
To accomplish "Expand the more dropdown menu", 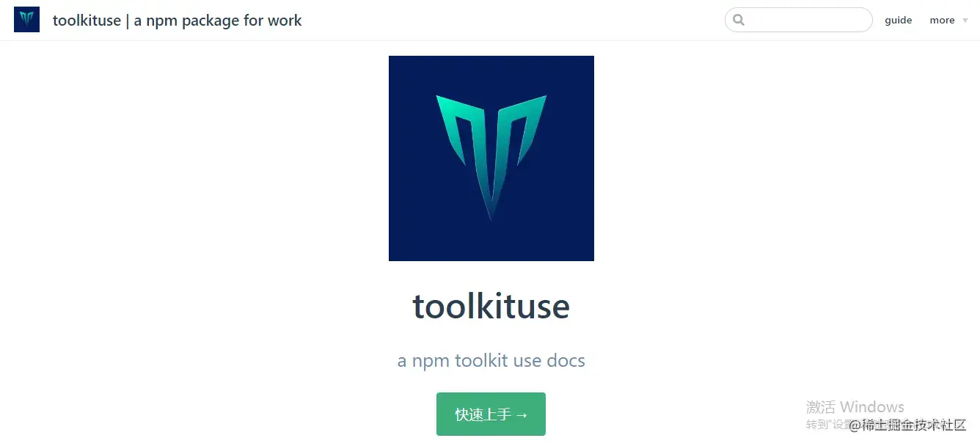I will pos(948,20).
